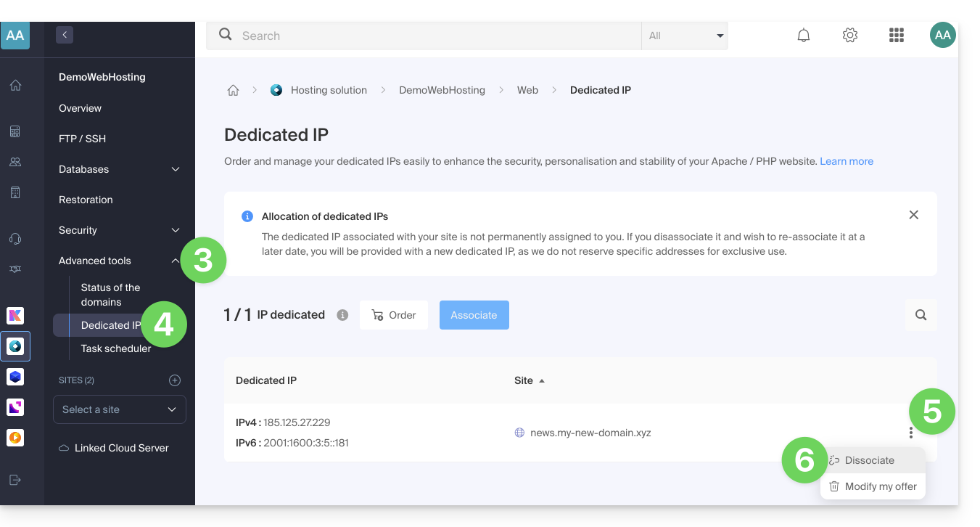This screenshot has height=527, width=980.
Task: Open the Learn more link
Action: pyautogui.click(x=846, y=161)
